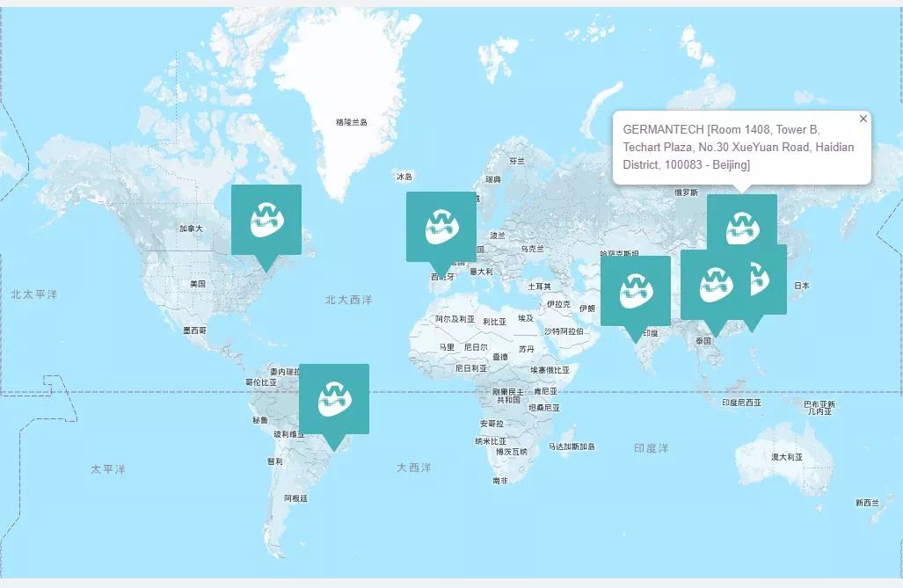Click the marker pointing at India
The image size is (903, 588).
click(635, 291)
